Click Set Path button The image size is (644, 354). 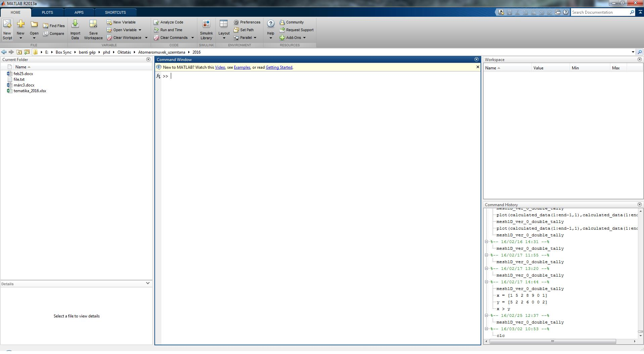(244, 30)
